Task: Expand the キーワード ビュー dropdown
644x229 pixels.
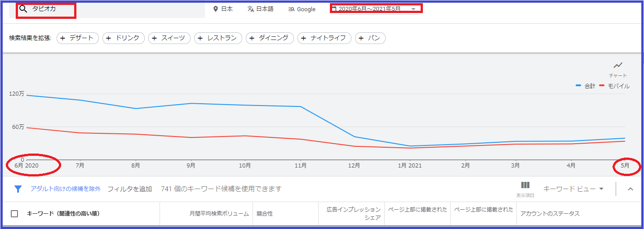Action: pos(573,189)
